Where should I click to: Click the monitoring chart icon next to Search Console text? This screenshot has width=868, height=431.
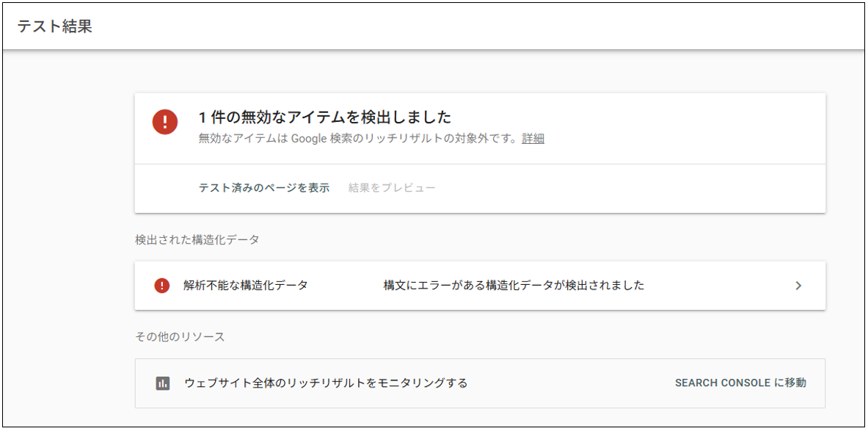point(163,383)
